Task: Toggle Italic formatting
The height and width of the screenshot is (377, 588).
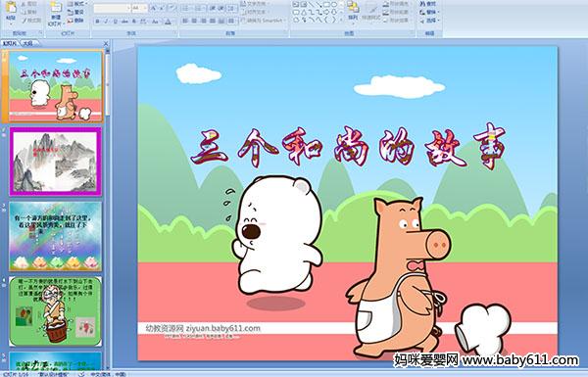Action: click(x=106, y=22)
